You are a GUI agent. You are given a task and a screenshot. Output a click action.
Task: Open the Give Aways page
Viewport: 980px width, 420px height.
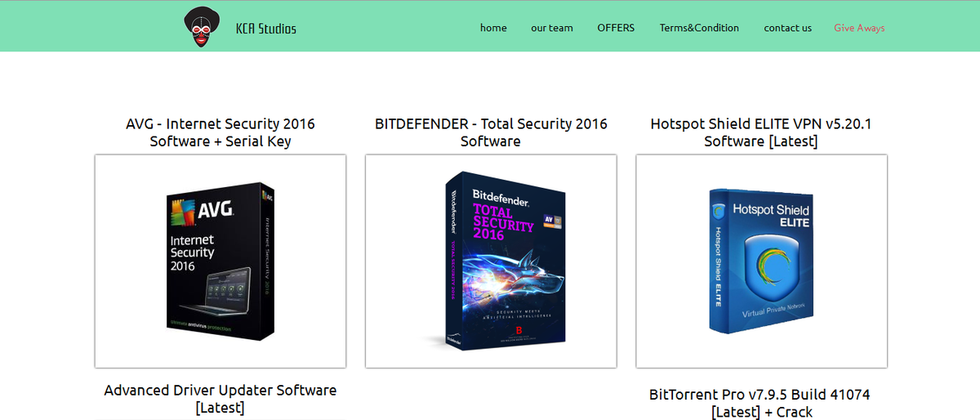[859, 28]
